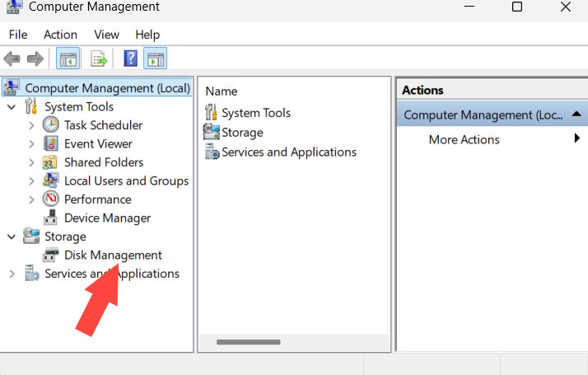Click System Tools icon in Name list
The image size is (588, 375).
pos(211,112)
